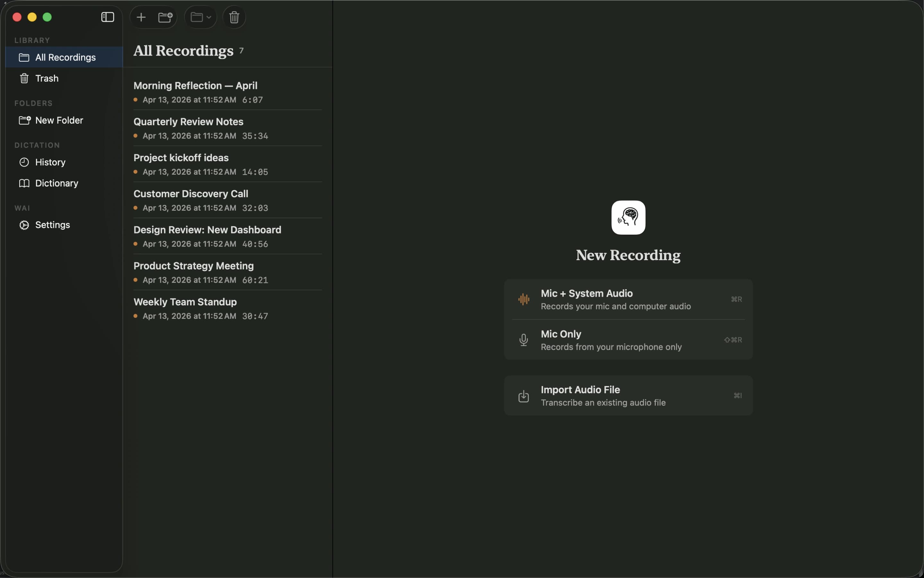Click the Dictionary book icon
Image resolution: width=924 pixels, height=578 pixels.
[24, 183]
